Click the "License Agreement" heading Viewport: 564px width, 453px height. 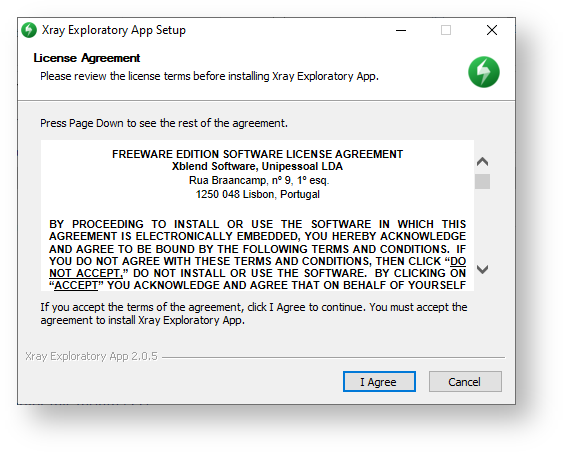click(87, 58)
